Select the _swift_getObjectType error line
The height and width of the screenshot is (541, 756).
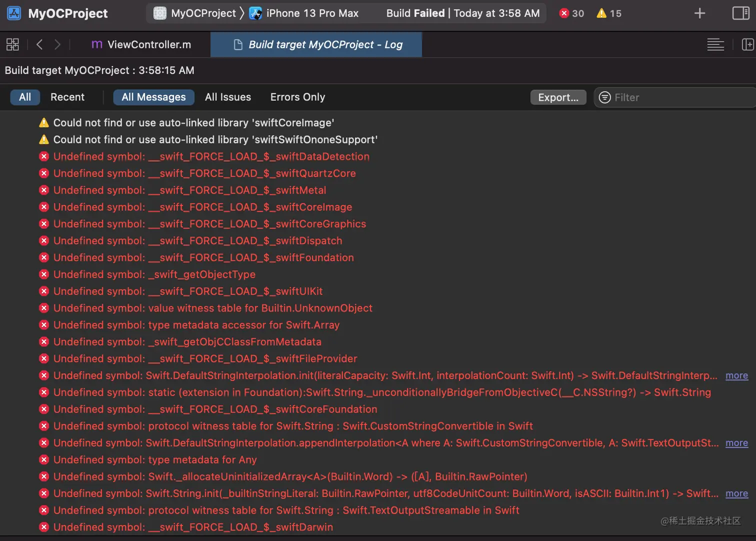154,274
